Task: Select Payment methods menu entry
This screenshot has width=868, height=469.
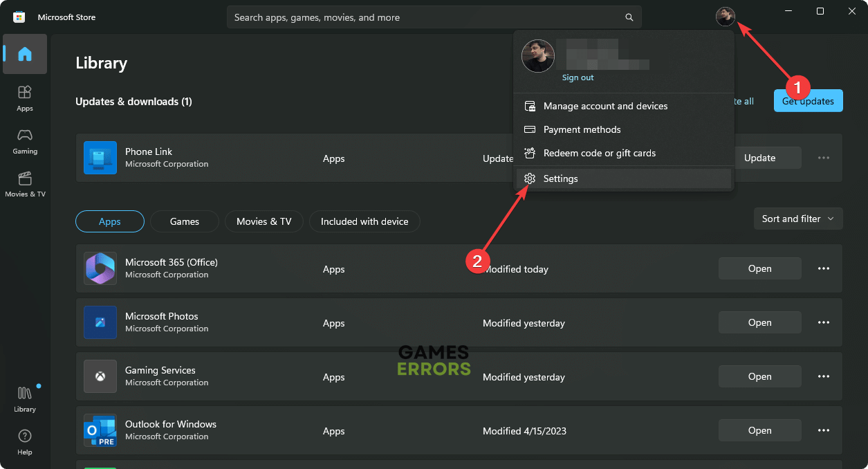Action: click(582, 129)
